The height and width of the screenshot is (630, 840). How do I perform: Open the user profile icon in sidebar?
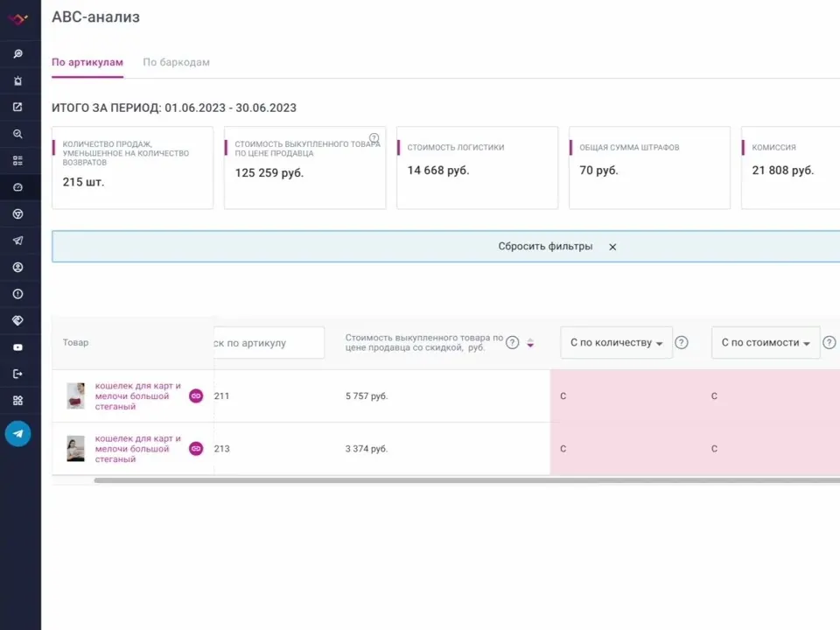pyautogui.click(x=17, y=268)
